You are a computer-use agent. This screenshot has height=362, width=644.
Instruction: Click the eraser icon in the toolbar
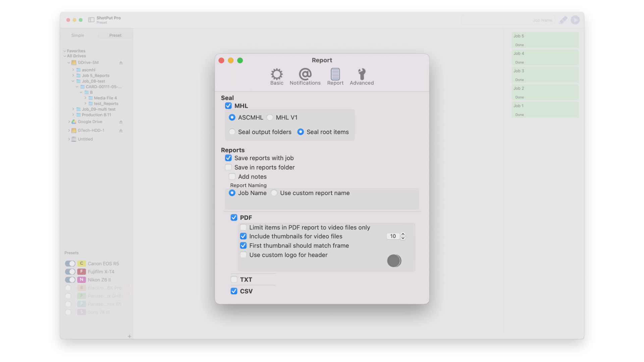[563, 20]
